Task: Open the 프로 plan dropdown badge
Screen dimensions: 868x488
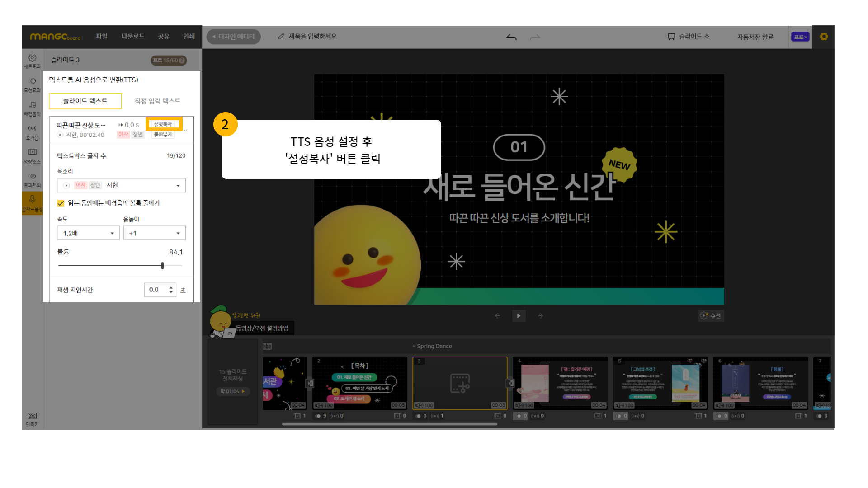Action: [800, 37]
